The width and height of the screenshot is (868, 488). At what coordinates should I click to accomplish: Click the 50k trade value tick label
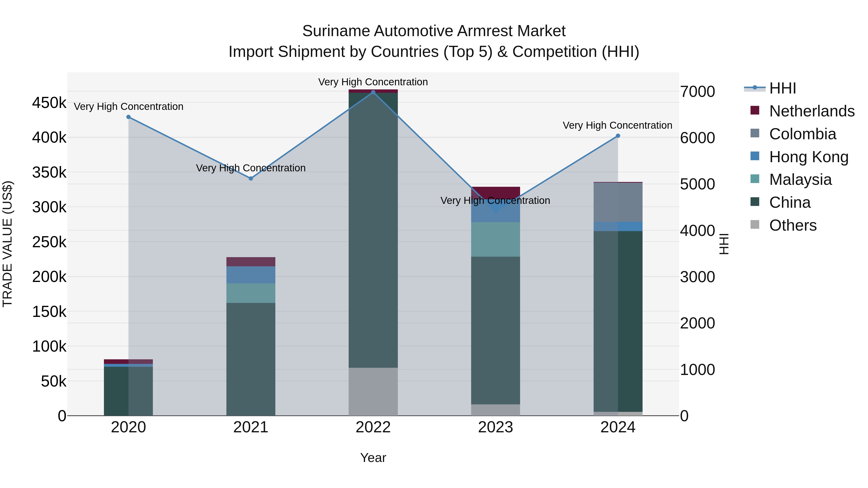point(54,381)
